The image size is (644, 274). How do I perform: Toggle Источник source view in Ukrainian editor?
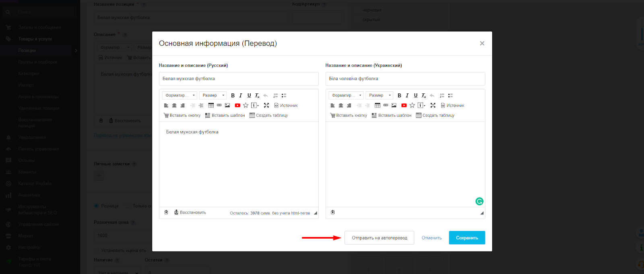[x=453, y=105]
